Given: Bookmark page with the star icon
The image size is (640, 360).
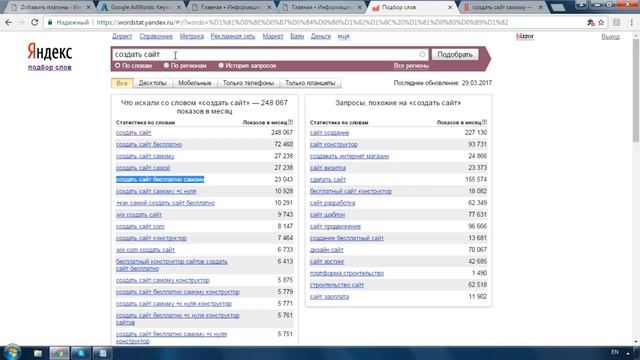Looking at the screenshot, I should click(601, 22).
